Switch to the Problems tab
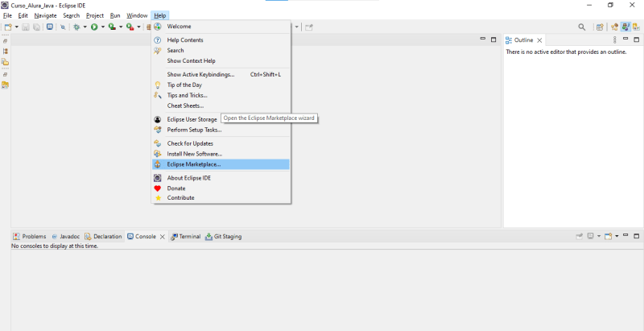 click(30, 237)
